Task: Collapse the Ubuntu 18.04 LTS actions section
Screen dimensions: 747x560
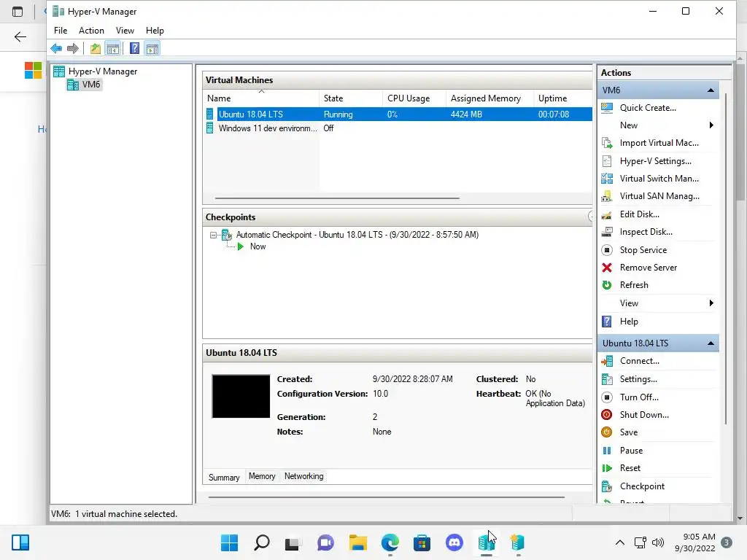Action: (x=711, y=343)
